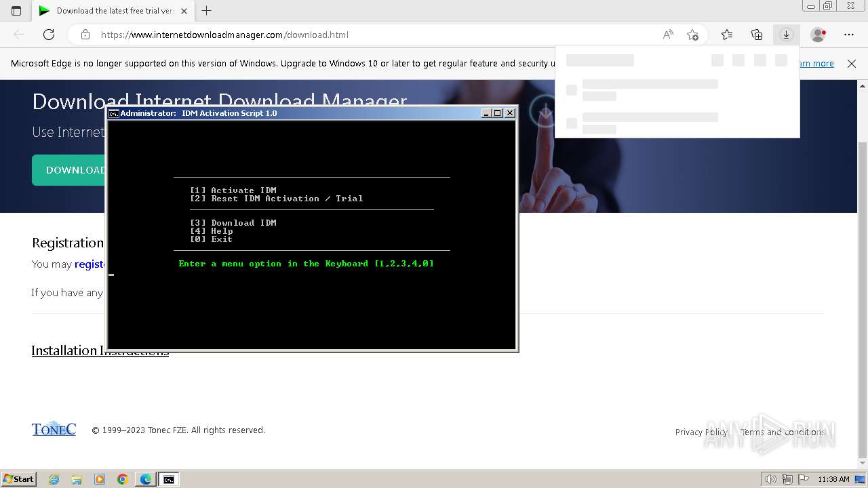Minimize the IDM Activation Script window
This screenshot has height=488, width=868.
(486, 113)
